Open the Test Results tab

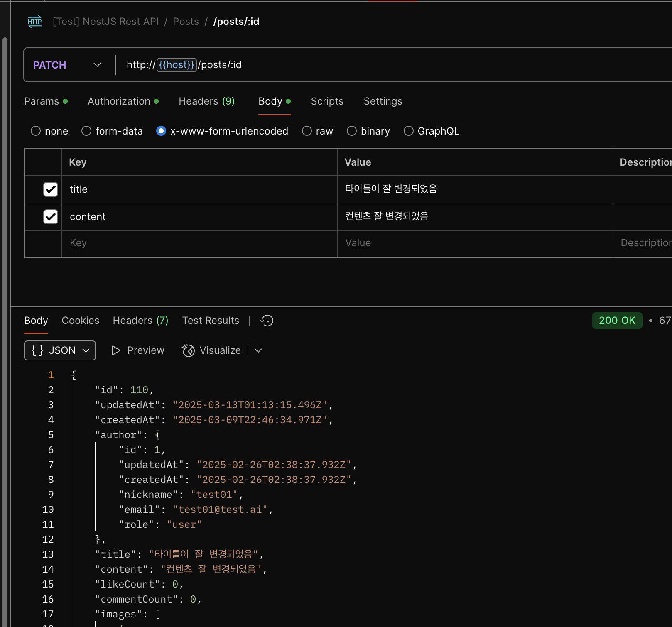(x=211, y=321)
